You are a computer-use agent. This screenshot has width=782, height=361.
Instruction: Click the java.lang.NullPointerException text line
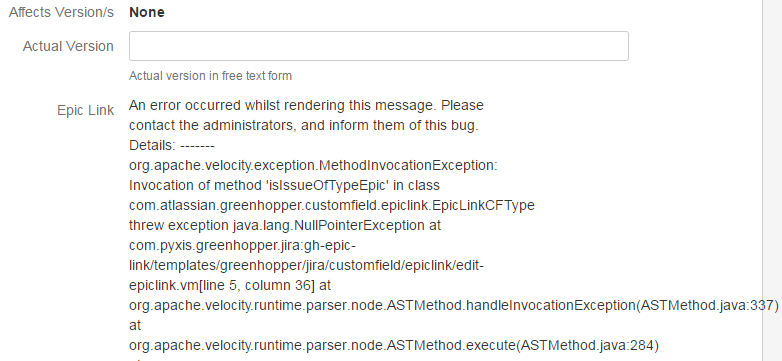point(285,225)
